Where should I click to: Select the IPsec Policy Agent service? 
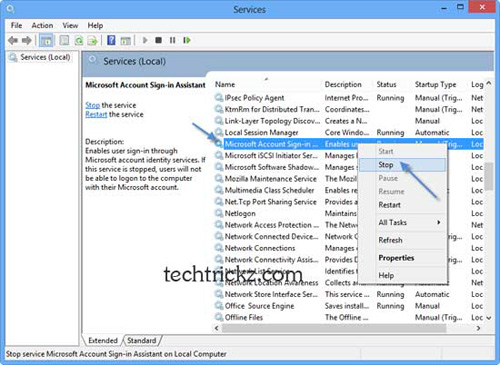(349, 98)
